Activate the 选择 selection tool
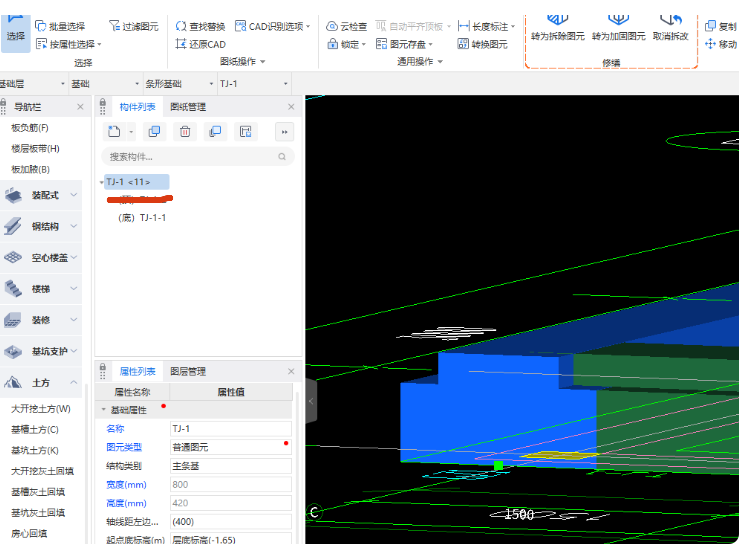Image resolution: width=739 pixels, height=544 pixels. [x=16, y=32]
